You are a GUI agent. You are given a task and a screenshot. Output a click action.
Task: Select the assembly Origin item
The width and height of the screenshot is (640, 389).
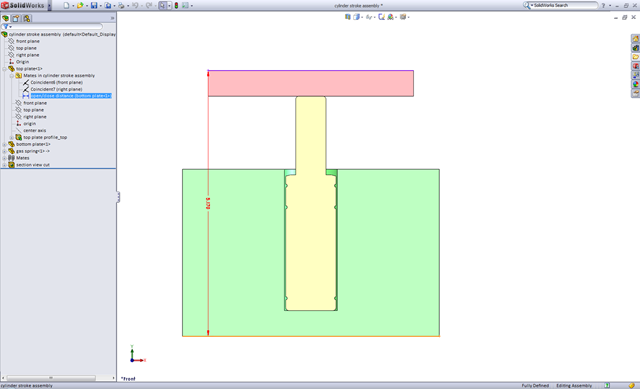coord(22,62)
